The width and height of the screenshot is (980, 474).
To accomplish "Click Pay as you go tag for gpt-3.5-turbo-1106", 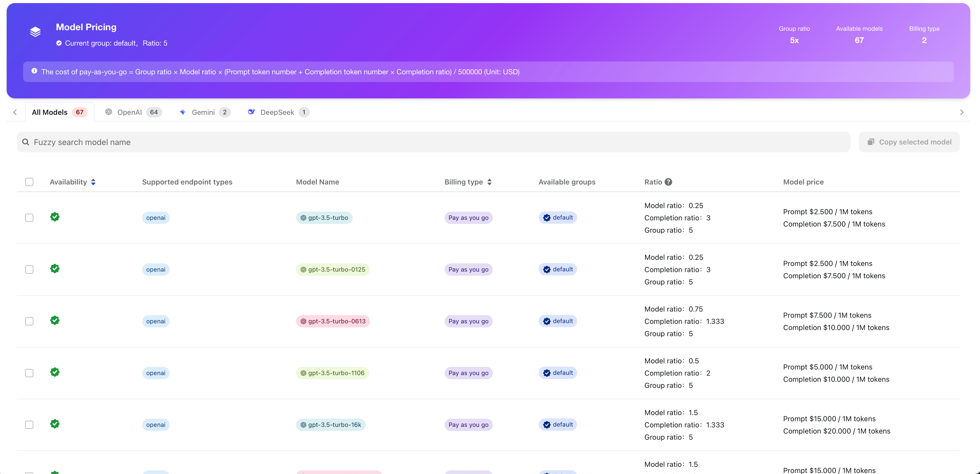I will (468, 373).
